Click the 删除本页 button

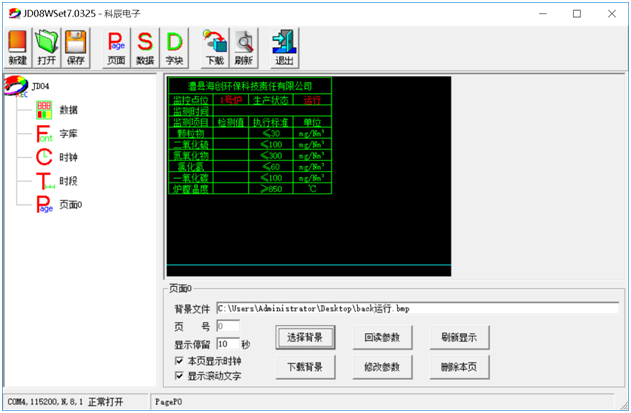coord(459,367)
